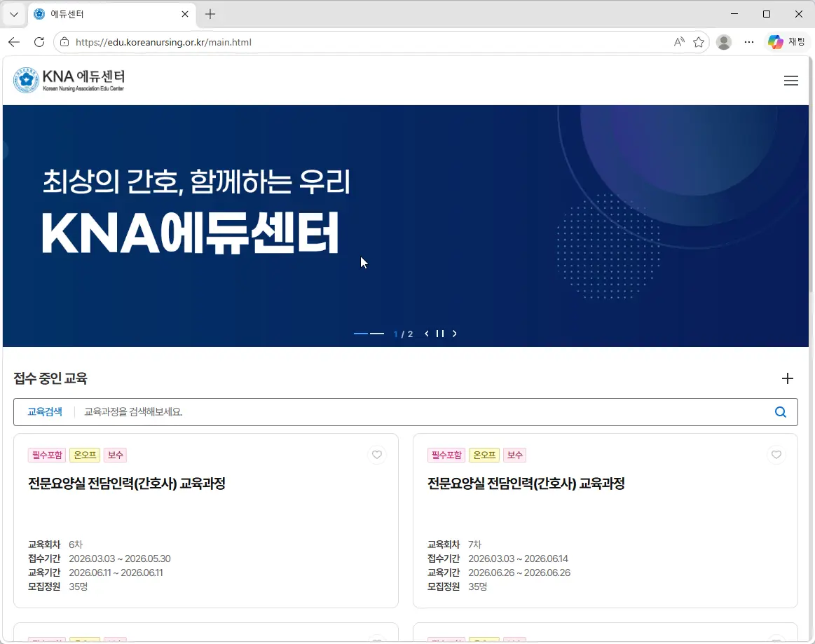The image size is (815, 644).
Task: Click 접수기간 2026.03.03 ~ 2026.05.30 text
Action: pyautogui.click(x=100, y=559)
